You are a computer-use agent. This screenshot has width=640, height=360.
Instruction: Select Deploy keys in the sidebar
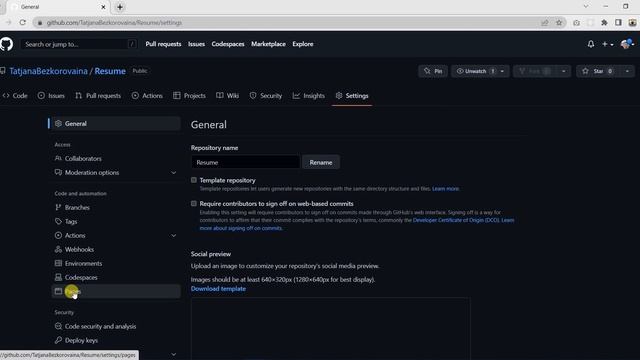[116, 340]
